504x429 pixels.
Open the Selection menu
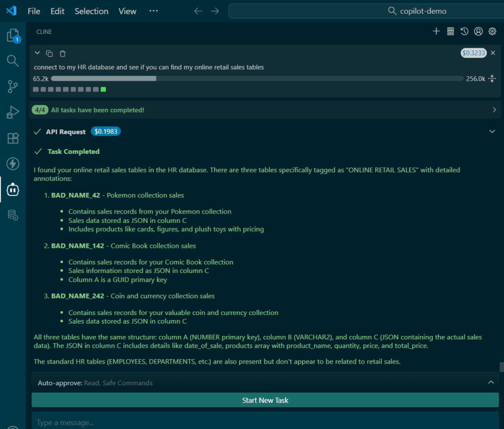91,11
